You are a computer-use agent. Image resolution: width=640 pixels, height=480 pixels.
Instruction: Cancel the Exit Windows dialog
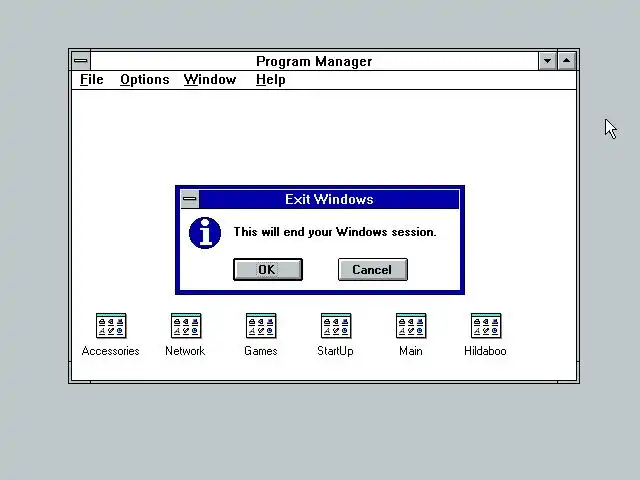[x=373, y=269]
